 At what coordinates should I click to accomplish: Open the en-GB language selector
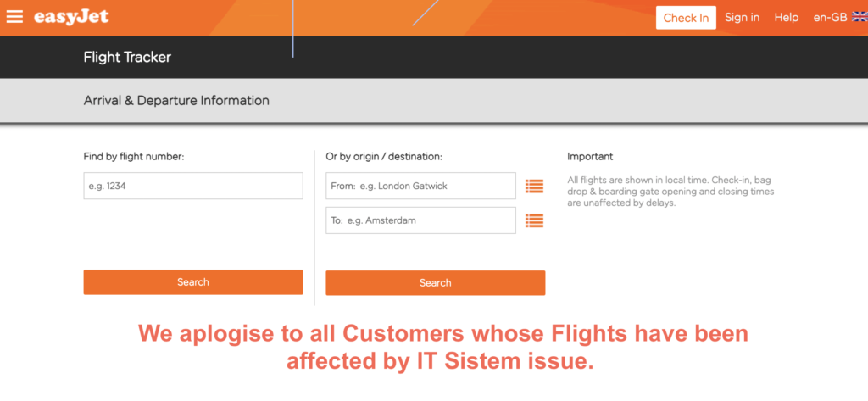coord(830,17)
